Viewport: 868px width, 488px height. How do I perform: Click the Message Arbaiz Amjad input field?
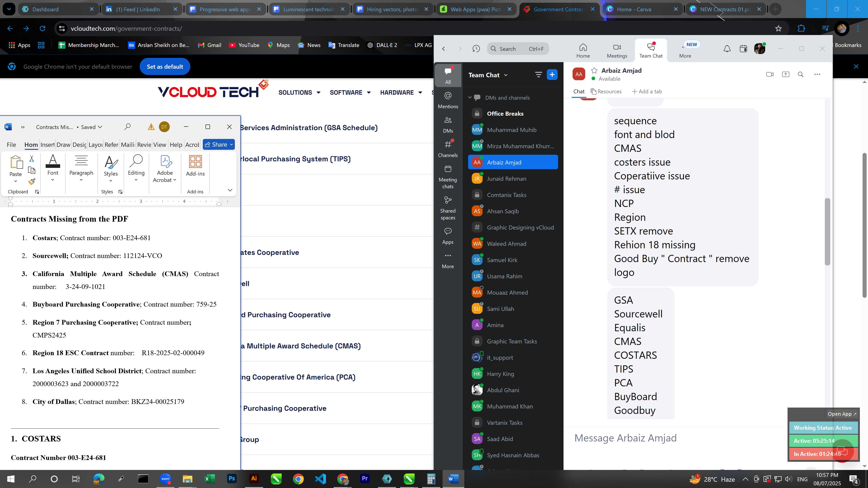pyautogui.click(x=677, y=438)
